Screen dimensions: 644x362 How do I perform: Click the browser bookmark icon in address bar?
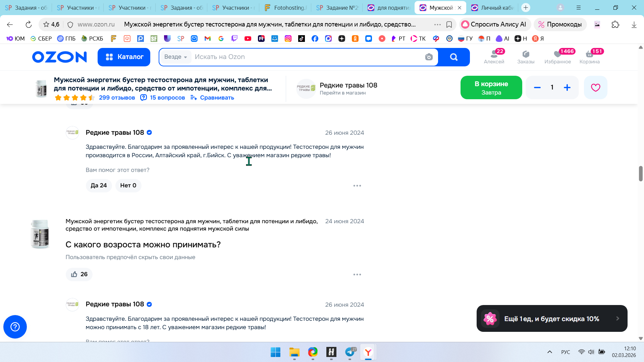tap(449, 24)
